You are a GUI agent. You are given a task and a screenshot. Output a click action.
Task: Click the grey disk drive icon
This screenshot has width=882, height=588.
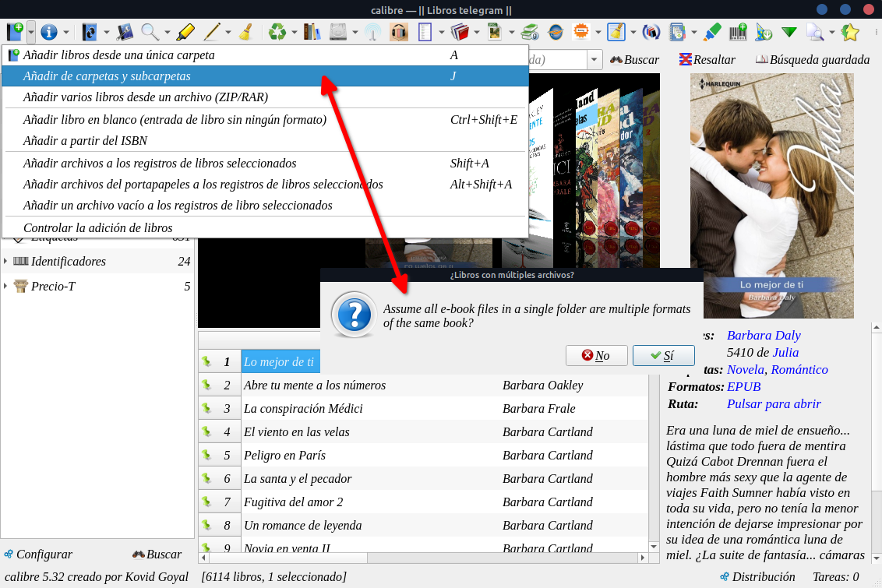(x=338, y=32)
